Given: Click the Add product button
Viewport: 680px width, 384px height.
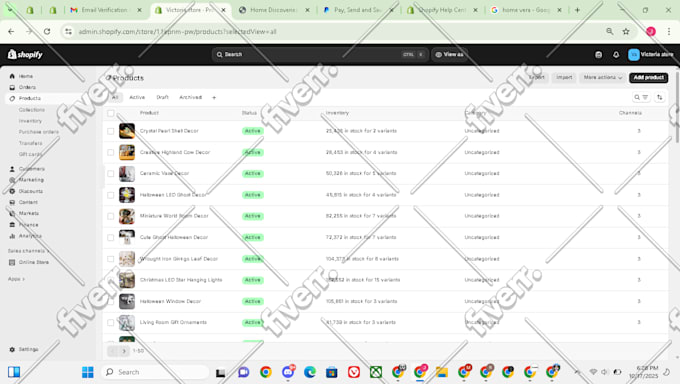Looking at the screenshot, I should (x=648, y=78).
